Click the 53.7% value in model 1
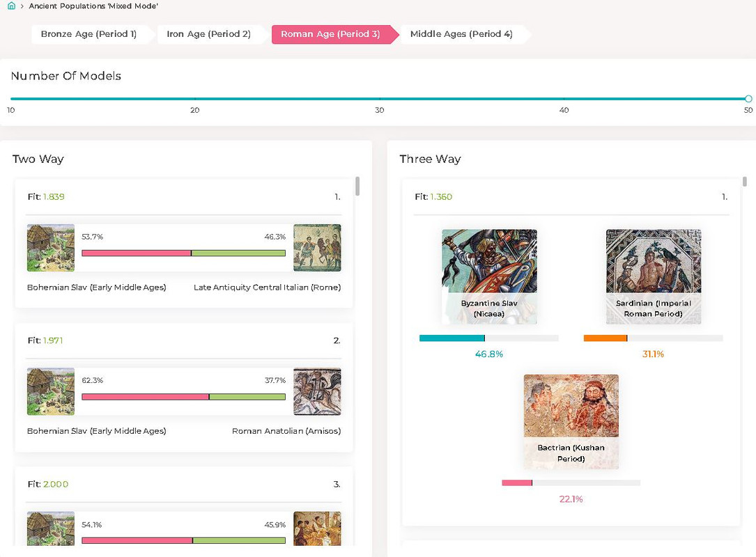 93,237
